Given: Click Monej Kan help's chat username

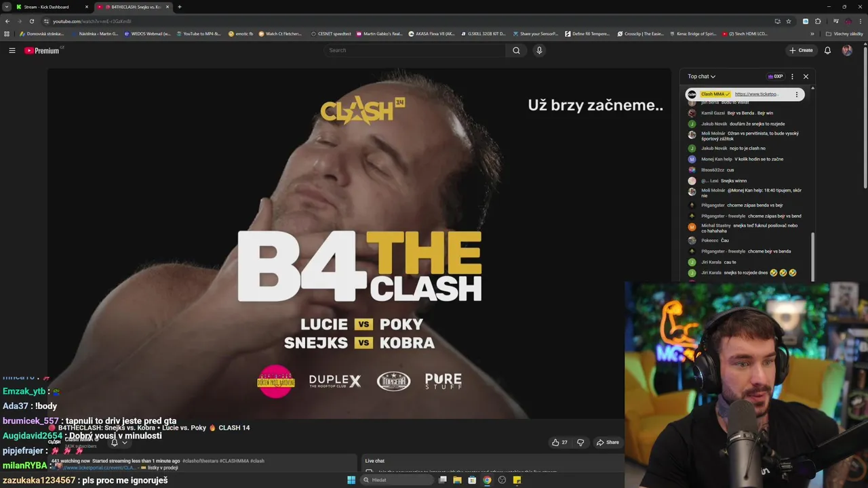Looking at the screenshot, I should [717, 159].
